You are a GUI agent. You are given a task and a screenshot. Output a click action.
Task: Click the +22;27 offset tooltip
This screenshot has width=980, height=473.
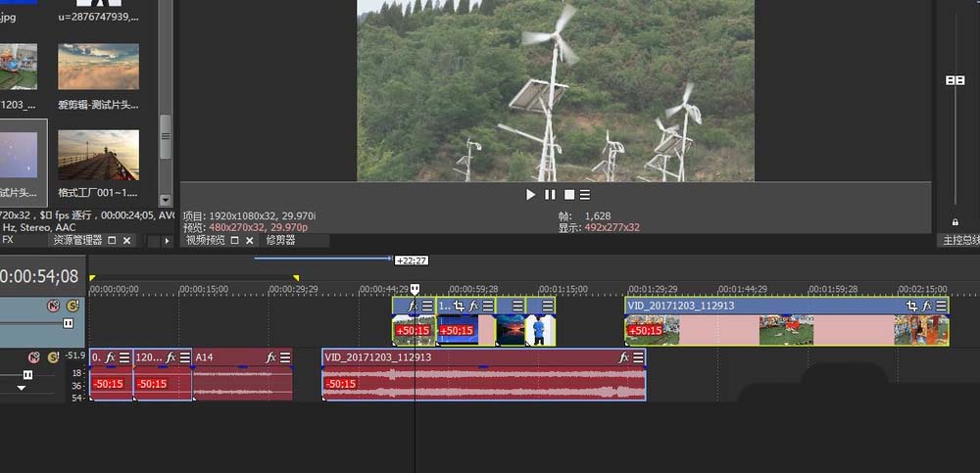click(412, 260)
